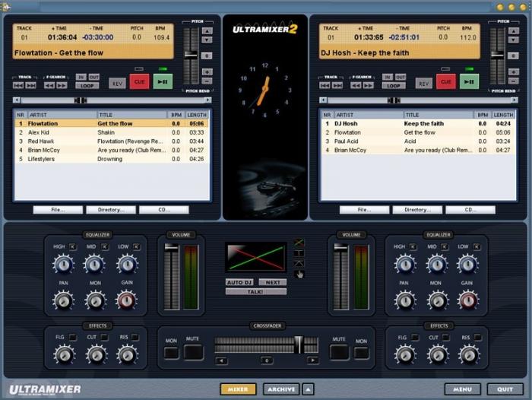532x400 pixels.
Task: Raise left deck pitch with up arrow
Action: (x=207, y=31)
